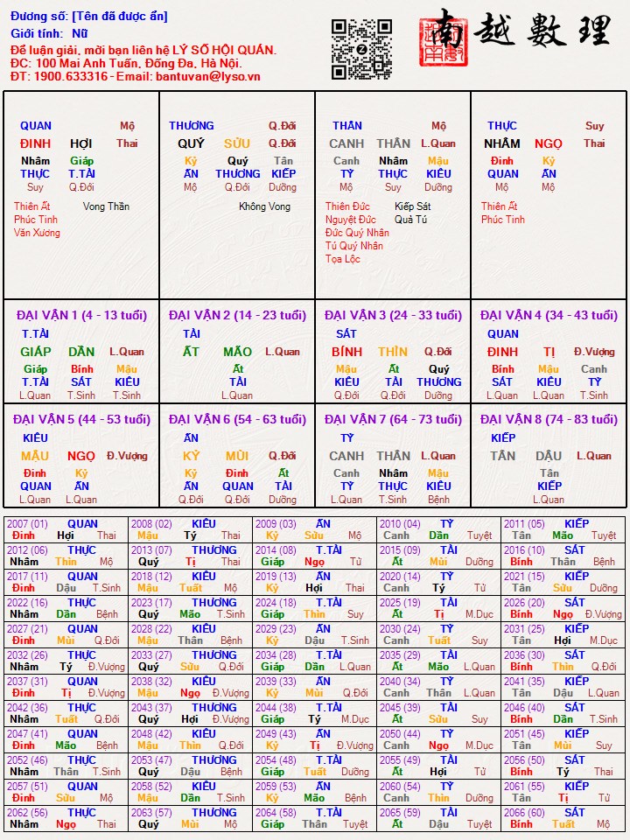The width and height of the screenshot is (630, 840).
Task: Click the year cell 2066 (60)
Action: [x=563, y=819]
